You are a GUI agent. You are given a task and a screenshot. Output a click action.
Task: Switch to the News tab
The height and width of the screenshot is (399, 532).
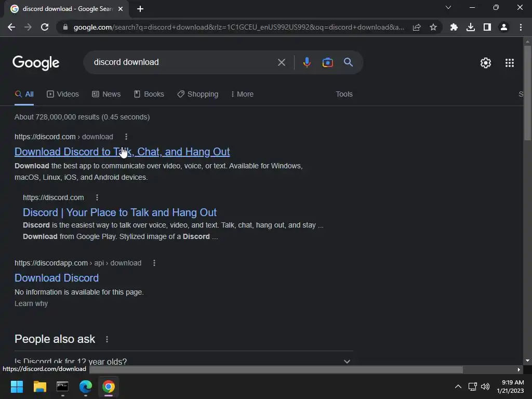point(107,95)
